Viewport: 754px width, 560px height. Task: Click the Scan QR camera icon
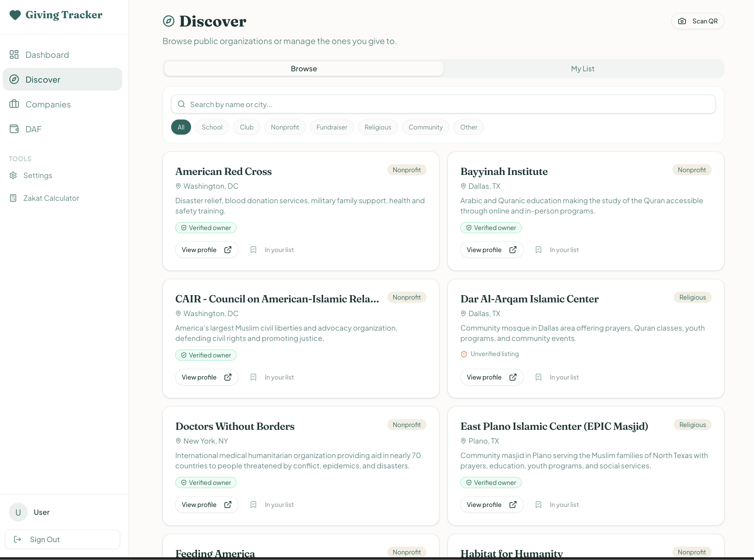(x=682, y=21)
